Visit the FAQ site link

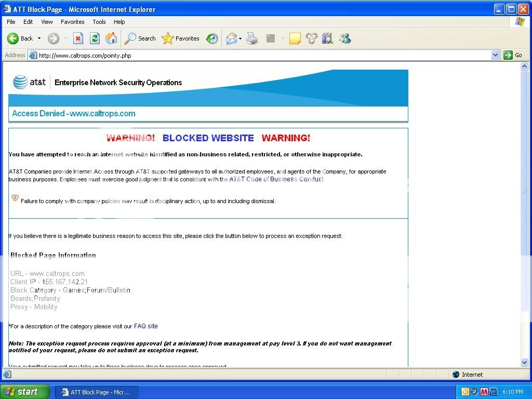[145, 326]
